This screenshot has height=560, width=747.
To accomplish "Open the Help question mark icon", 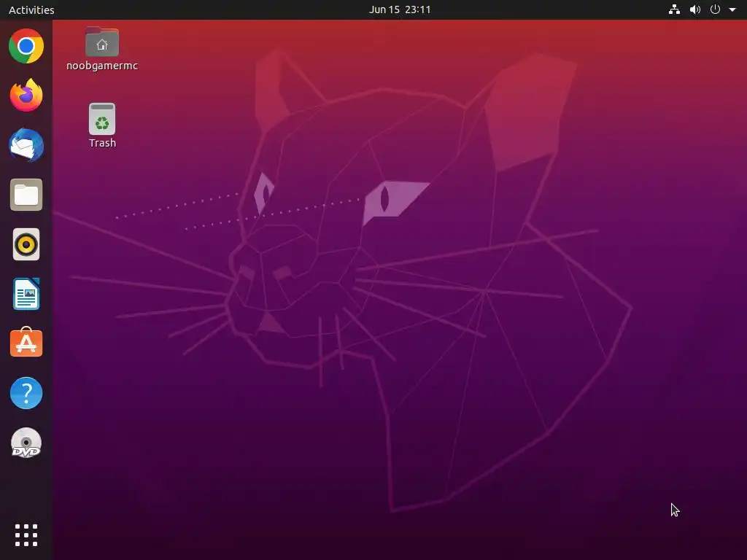I will [x=26, y=393].
